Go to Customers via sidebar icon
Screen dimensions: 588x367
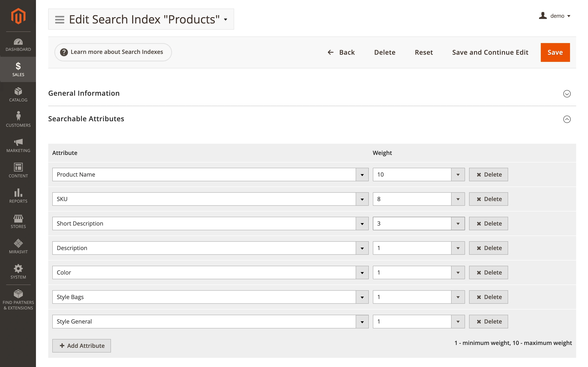pyautogui.click(x=18, y=119)
